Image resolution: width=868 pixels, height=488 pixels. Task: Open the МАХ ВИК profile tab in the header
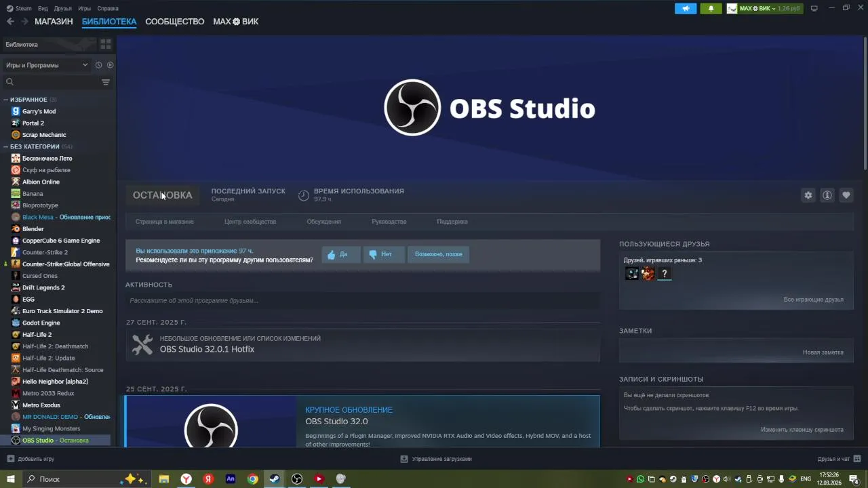[x=236, y=22]
